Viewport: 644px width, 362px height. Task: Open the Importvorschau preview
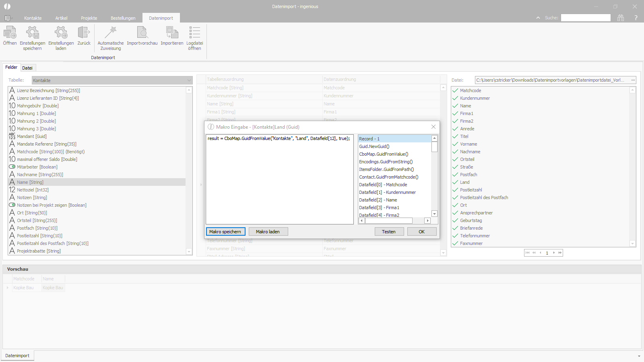(x=142, y=33)
